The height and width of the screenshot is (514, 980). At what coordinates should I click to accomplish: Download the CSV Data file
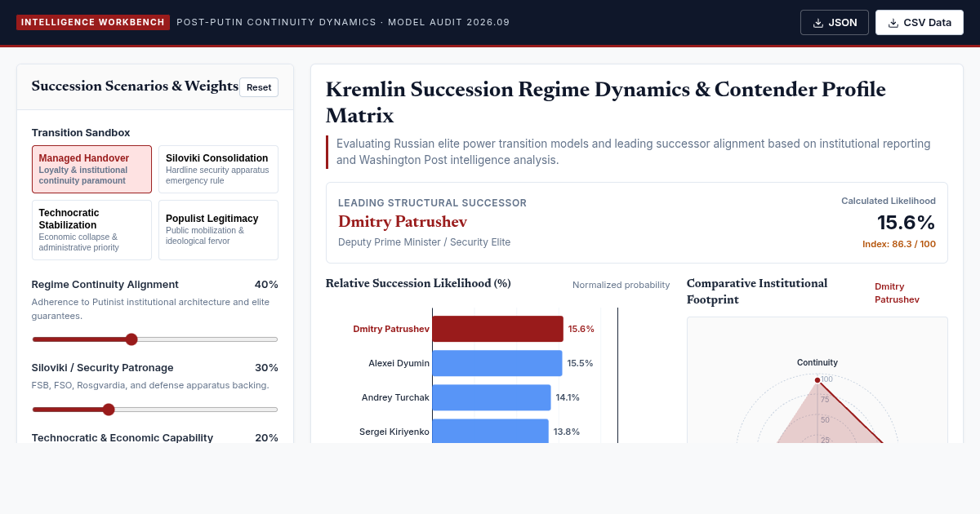pos(920,23)
